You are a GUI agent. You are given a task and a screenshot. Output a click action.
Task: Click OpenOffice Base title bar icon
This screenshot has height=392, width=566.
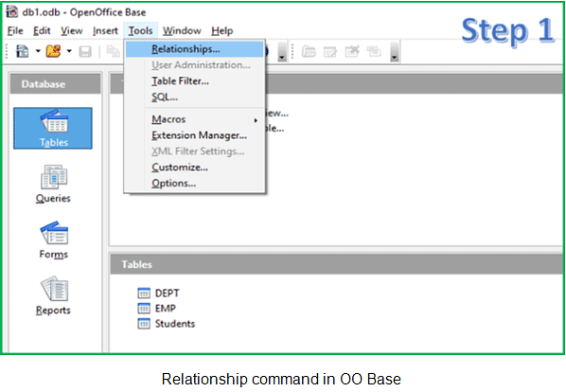(x=12, y=11)
